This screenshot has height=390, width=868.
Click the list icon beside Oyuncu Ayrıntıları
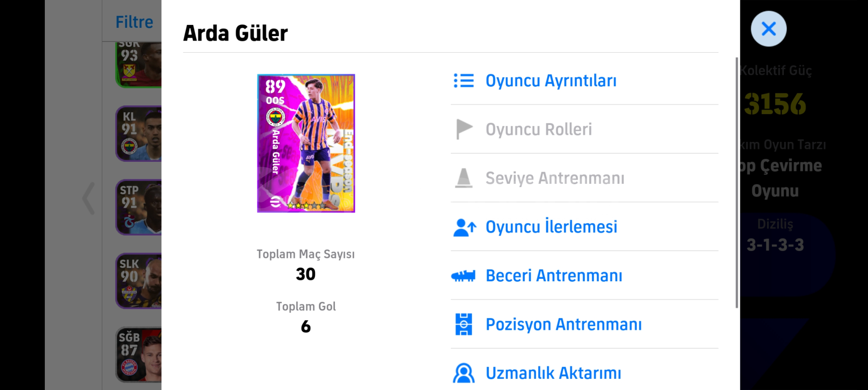[463, 81]
